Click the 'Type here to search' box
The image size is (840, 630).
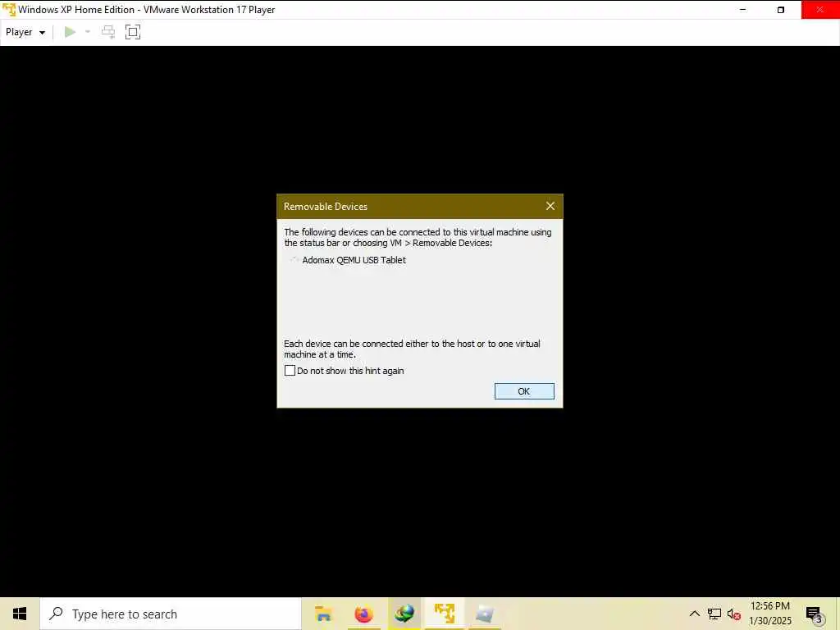(171, 614)
